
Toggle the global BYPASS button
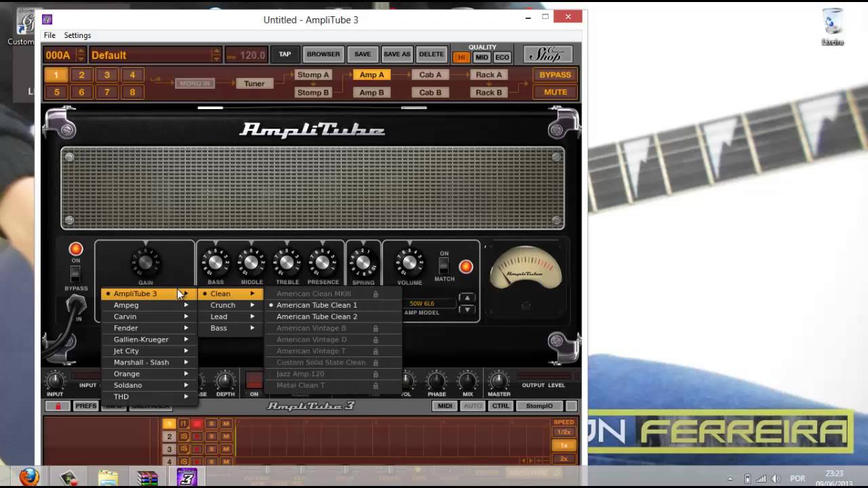coord(555,75)
